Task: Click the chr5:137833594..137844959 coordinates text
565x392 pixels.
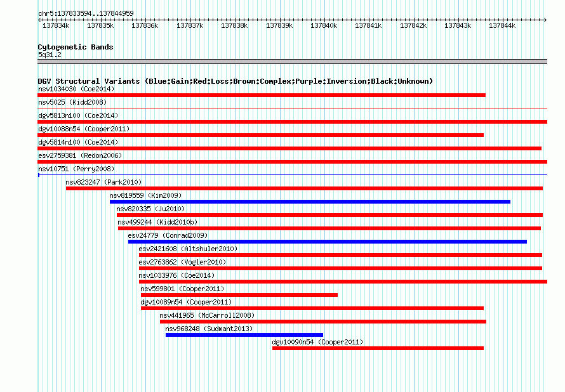Action: [86, 13]
